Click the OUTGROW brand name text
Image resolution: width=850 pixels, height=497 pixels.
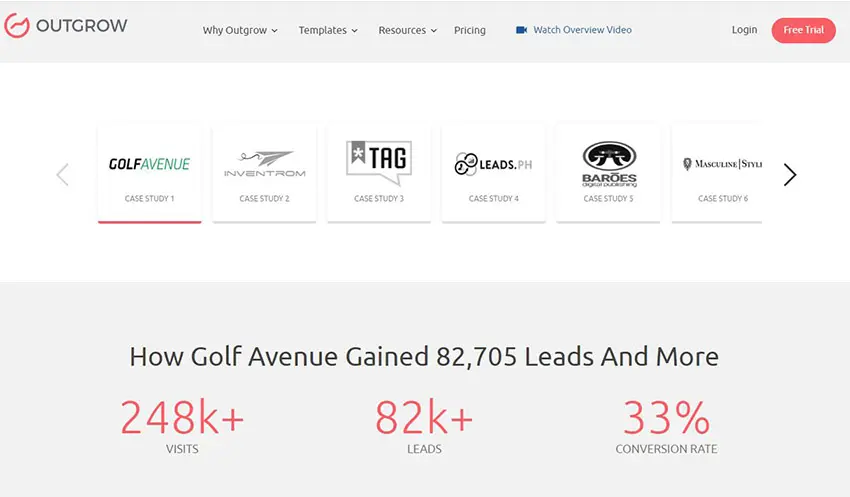(x=82, y=25)
